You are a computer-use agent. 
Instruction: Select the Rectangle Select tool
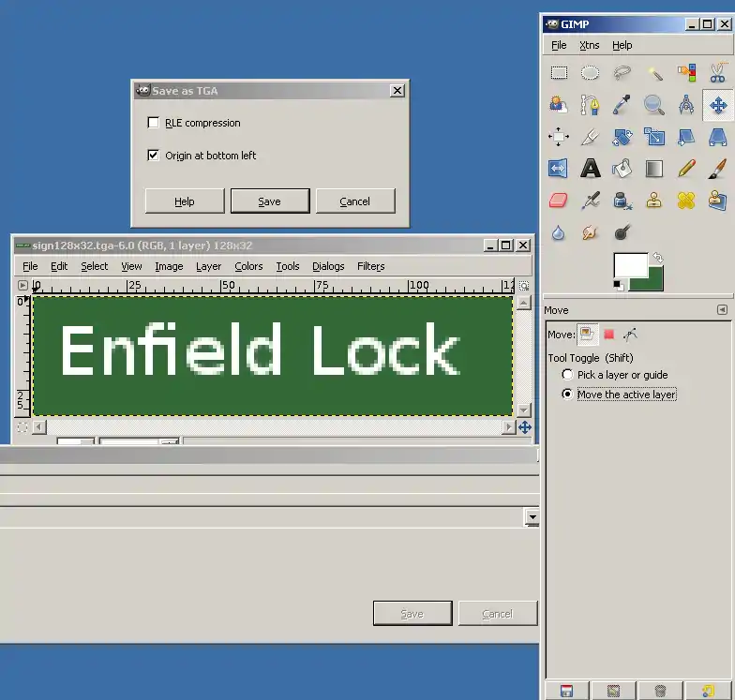point(559,73)
